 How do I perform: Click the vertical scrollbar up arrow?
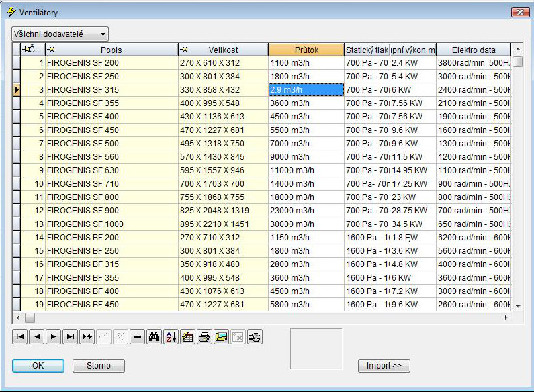[518, 50]
